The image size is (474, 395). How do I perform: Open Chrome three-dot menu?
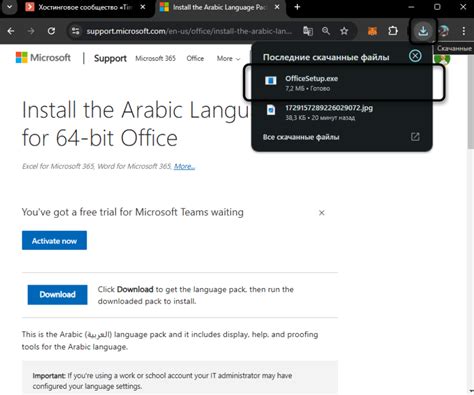click(464, 31)
